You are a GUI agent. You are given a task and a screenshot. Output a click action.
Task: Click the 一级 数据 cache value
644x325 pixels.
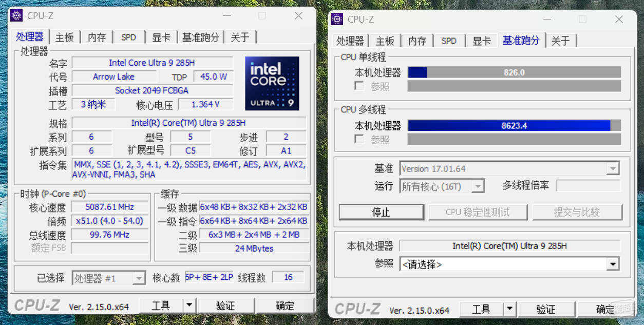pos(254,207)
